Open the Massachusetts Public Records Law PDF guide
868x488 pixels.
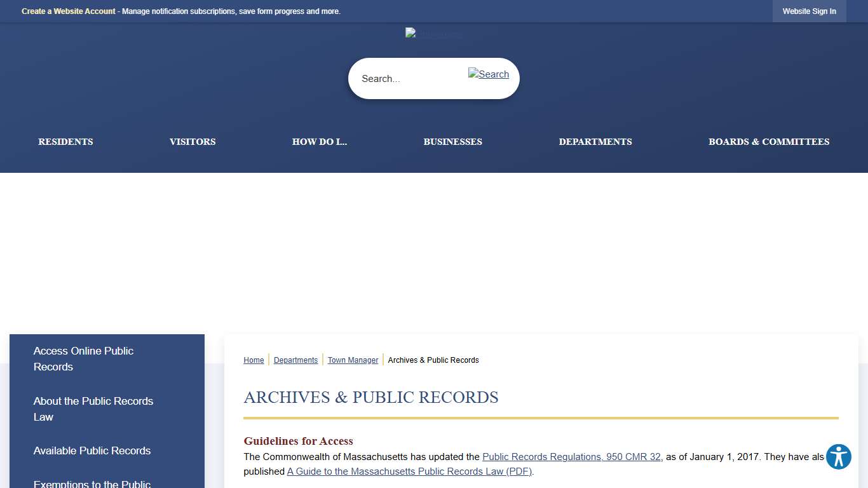(409, 471)
